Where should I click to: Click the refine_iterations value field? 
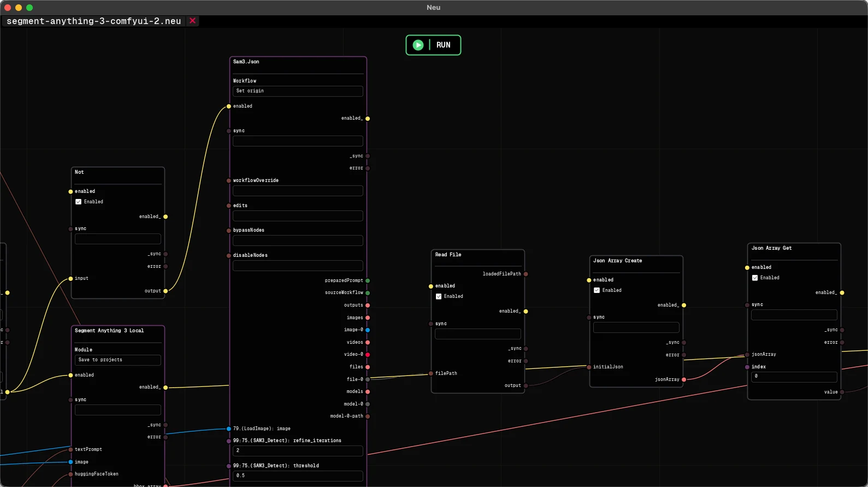(298, 451)
